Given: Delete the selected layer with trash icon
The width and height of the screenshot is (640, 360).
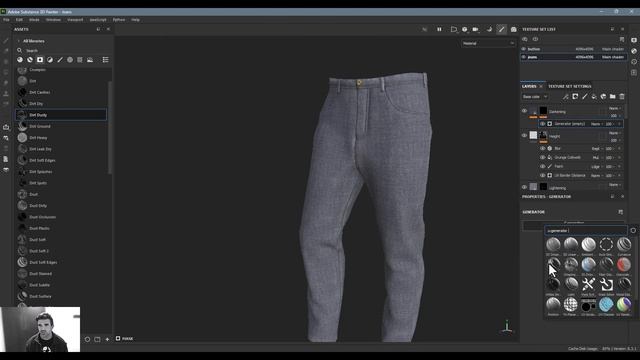Looking at the screenshot, I should click(x=622, y=97).
